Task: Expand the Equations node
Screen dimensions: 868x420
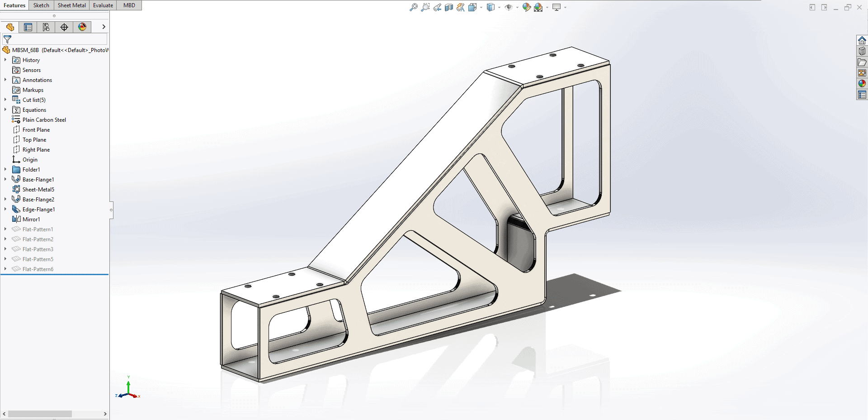Action: coord(5,110)
